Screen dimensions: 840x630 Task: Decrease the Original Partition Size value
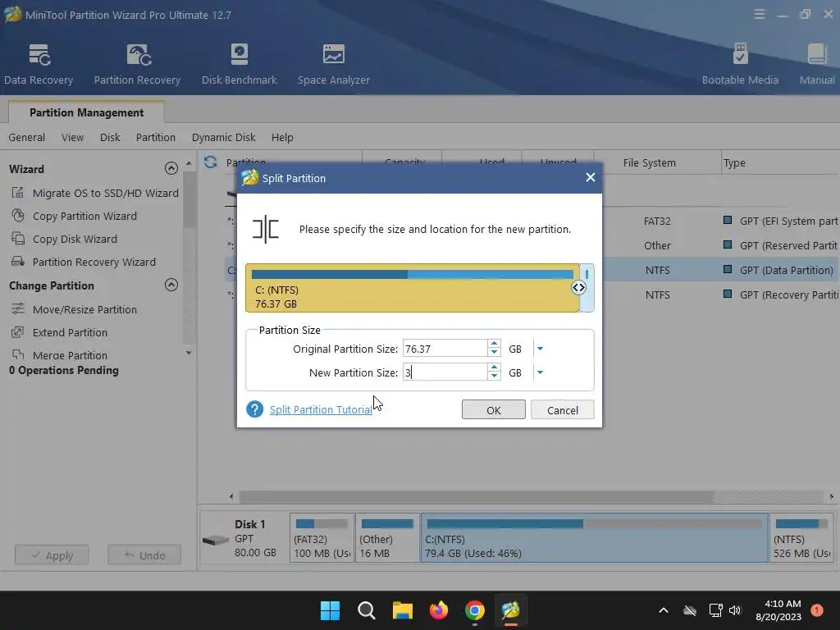click(x=494, y=353)
